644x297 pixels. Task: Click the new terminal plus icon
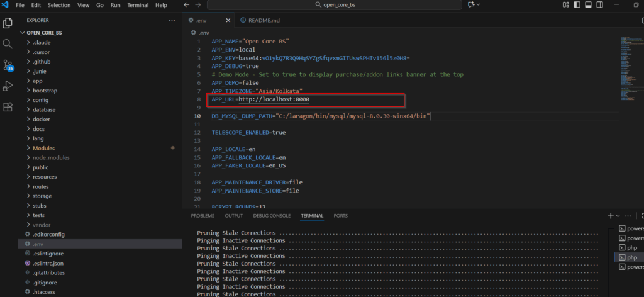coord(610,216)
